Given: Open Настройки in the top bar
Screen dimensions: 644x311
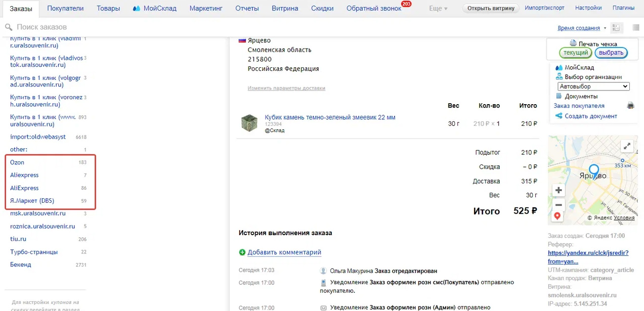Looking at the screenshot, I should 588,8.
